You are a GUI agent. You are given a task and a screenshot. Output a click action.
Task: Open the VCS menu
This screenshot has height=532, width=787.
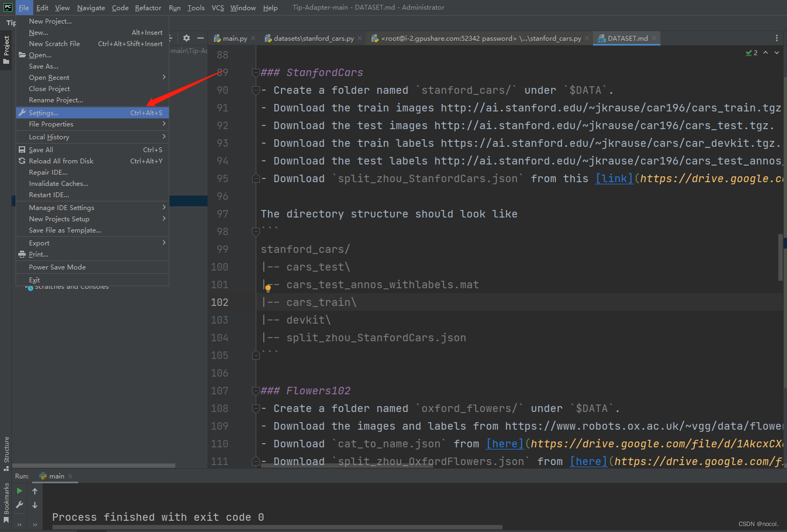[218, 8]
